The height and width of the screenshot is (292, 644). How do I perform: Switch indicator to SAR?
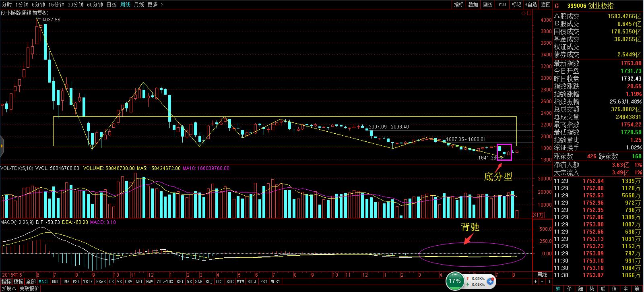[198, 282]
